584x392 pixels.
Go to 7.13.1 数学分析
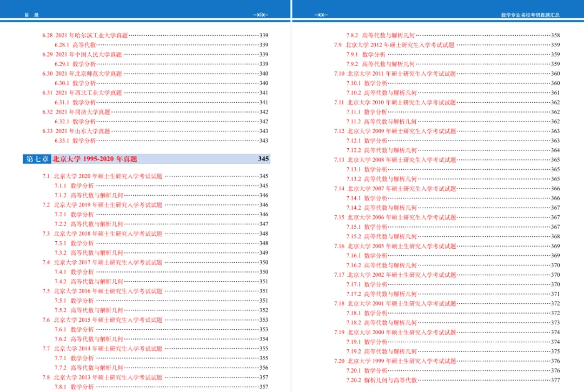pos(453,169)
